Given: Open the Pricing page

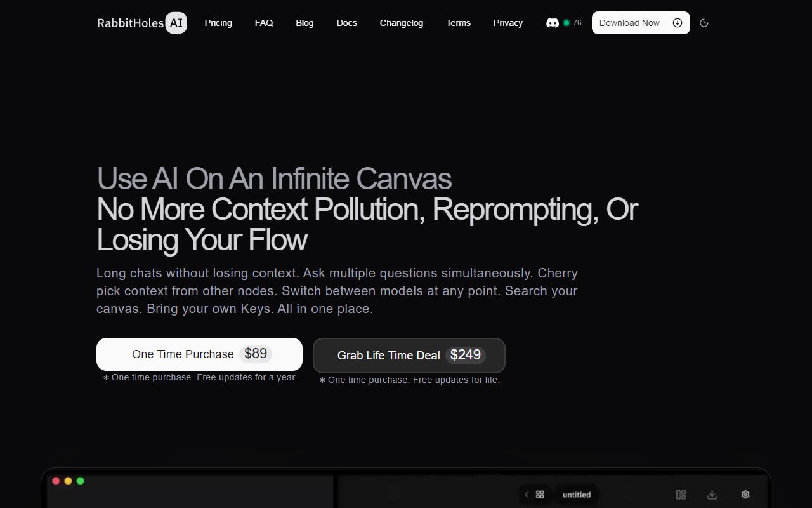Looking at the screenshot, I should 218,23.
